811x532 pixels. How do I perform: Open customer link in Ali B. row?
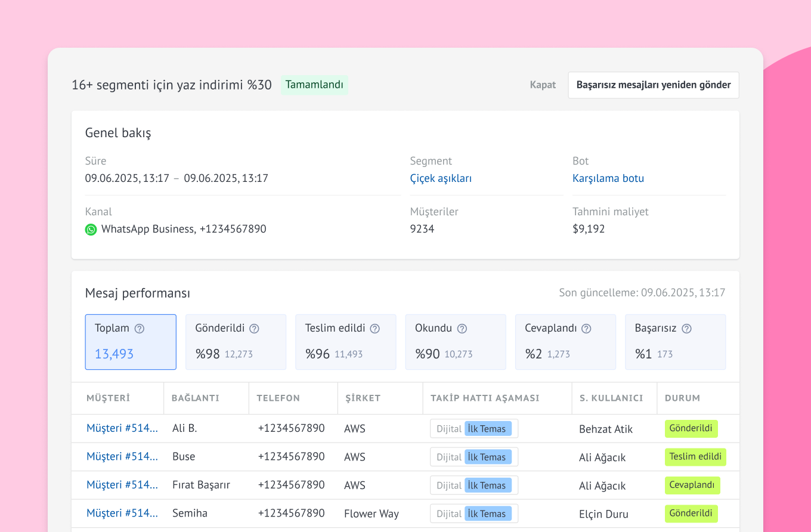[x=122, y=428]
